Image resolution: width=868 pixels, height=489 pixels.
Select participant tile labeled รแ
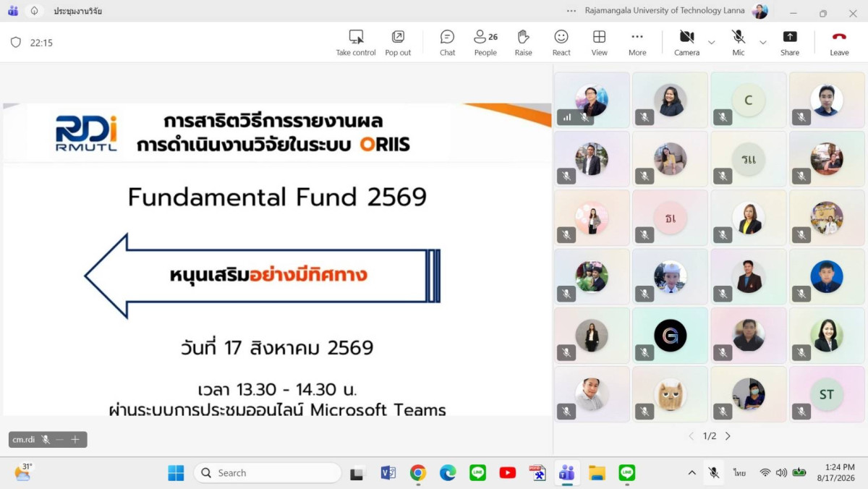click(x=749, y=159)
